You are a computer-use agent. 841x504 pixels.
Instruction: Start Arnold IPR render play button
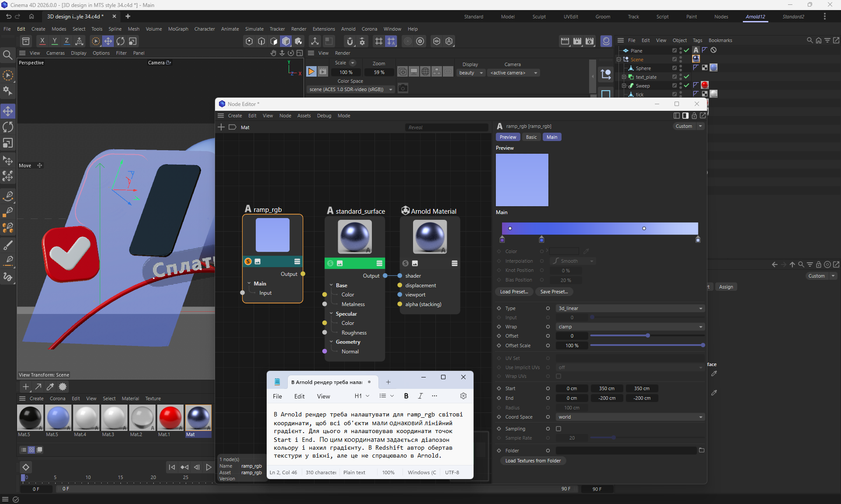pyautogui.click(x=311, y=71)
